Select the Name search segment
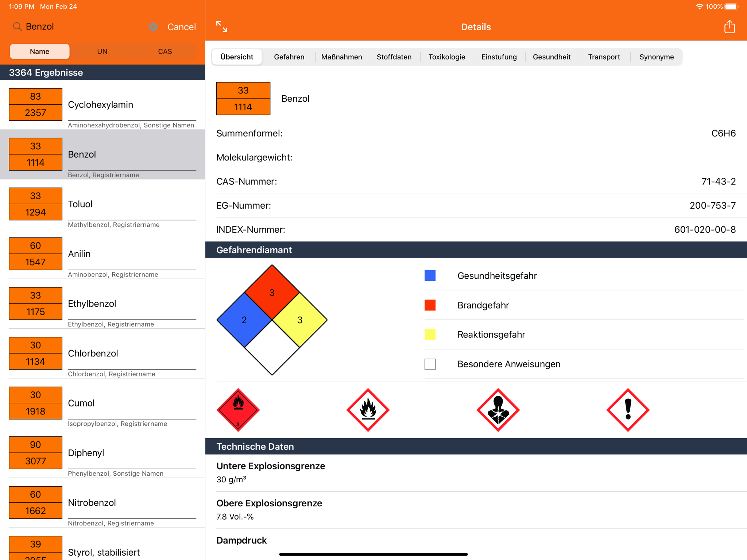This screenshot has height=560, width=747. click(39, 51)
